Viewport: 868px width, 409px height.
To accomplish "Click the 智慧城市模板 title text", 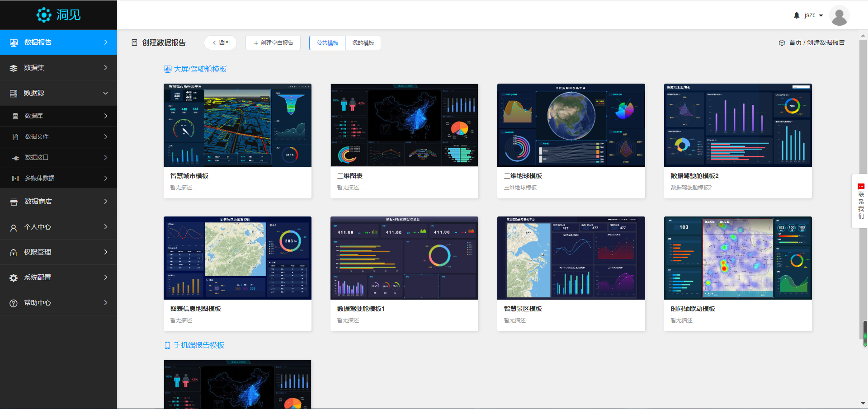I will 189,176.
